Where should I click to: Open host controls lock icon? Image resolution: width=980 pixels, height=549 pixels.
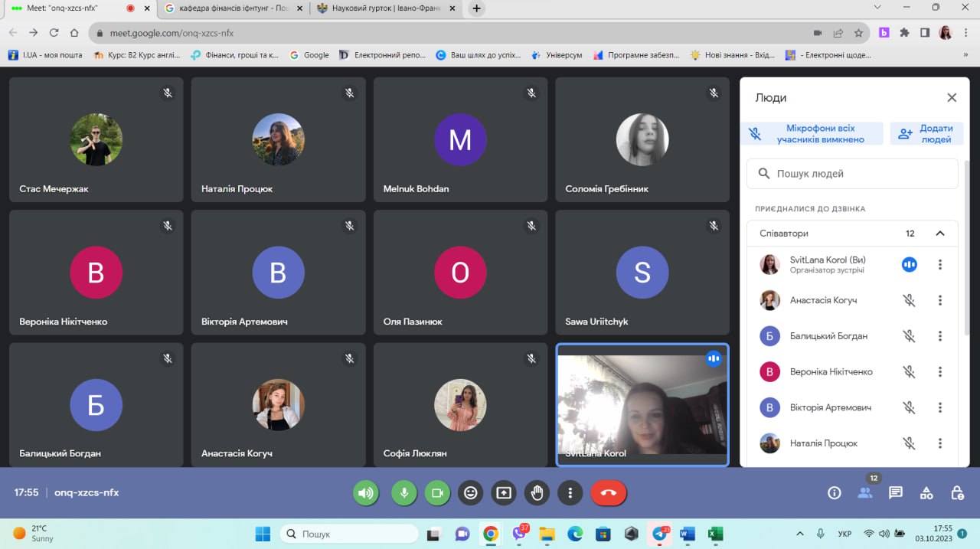coord(956,493)
